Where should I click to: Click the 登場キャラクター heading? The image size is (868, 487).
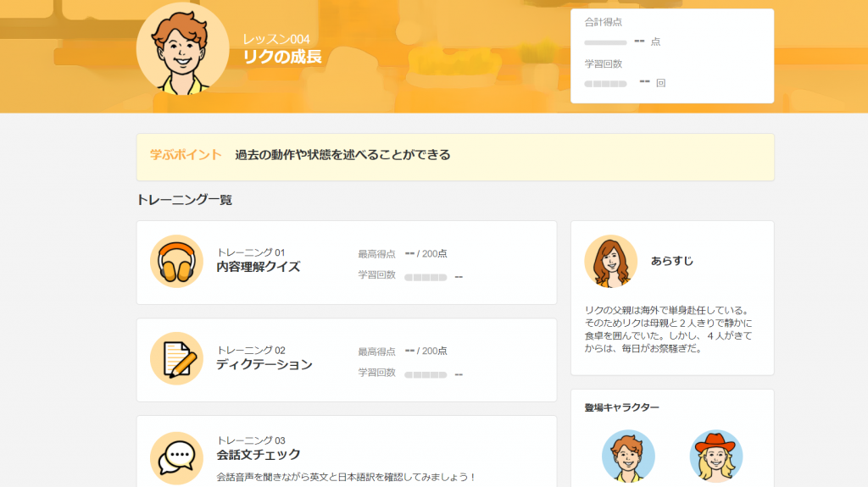pos(621,407)
